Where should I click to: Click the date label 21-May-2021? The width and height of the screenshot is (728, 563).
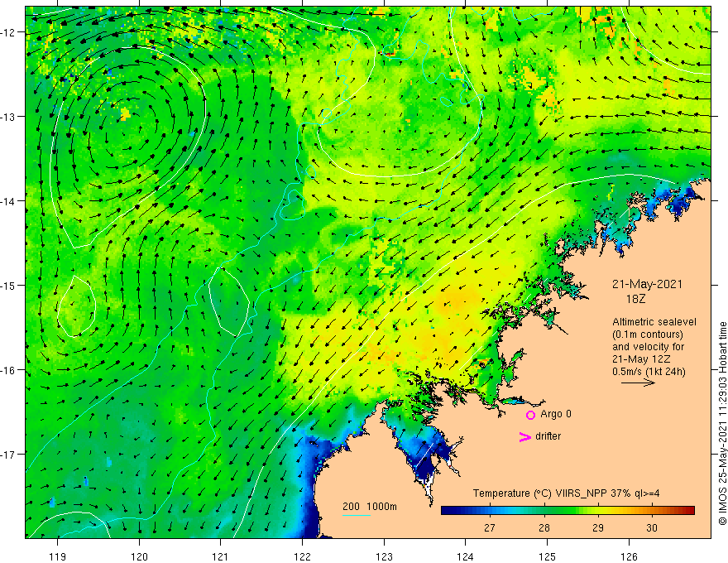[647, 284]
